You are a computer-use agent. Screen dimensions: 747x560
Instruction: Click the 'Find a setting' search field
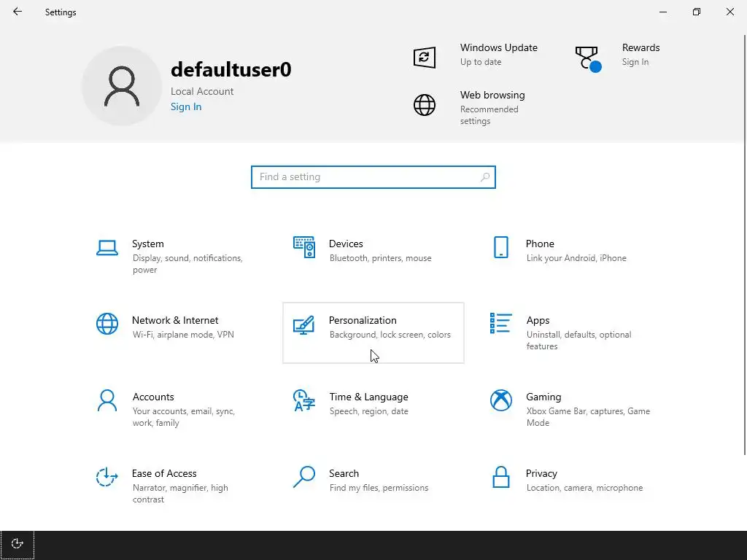click(x=373, y=177)
